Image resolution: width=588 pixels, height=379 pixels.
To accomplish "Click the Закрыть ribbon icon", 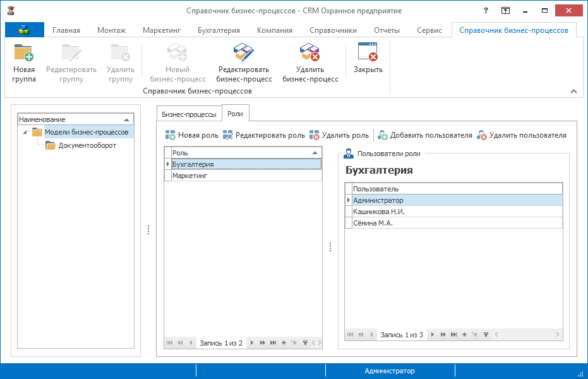I will click(x=368, y=52).
